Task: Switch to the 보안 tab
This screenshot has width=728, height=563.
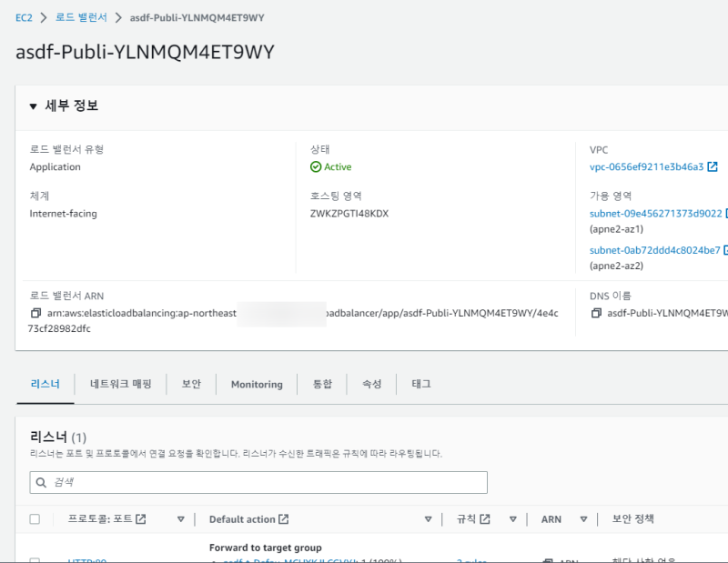Action: coord(191,384)
